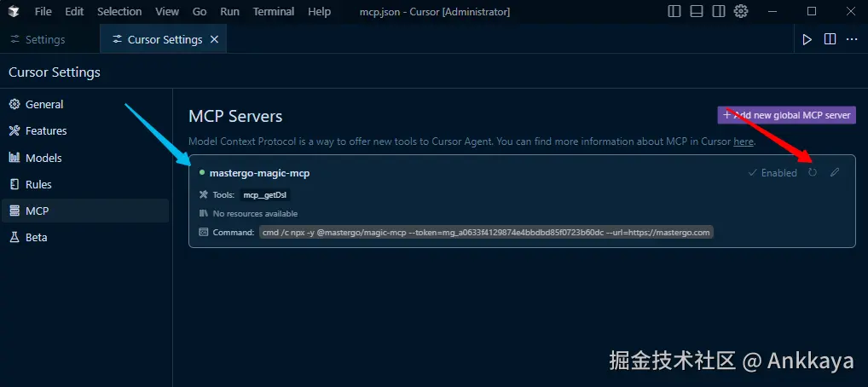
Task: Open the File menu
Action: [x=43, y=12]
